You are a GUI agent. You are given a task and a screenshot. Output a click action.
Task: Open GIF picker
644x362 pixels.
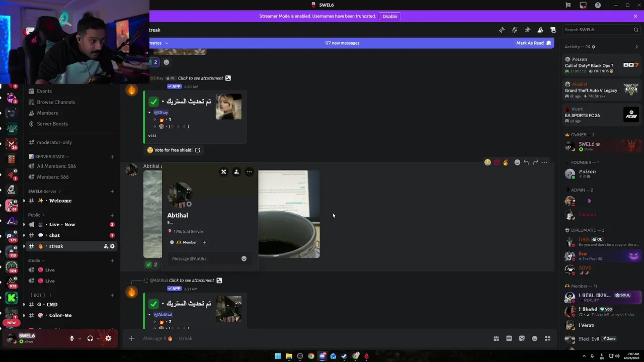[x=509, y=338]
